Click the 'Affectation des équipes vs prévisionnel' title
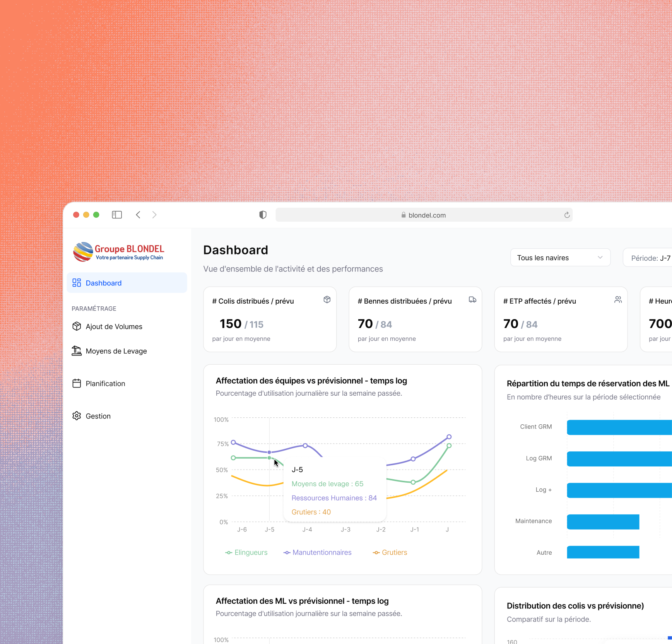The image size is (672, 644). (311, 381)
